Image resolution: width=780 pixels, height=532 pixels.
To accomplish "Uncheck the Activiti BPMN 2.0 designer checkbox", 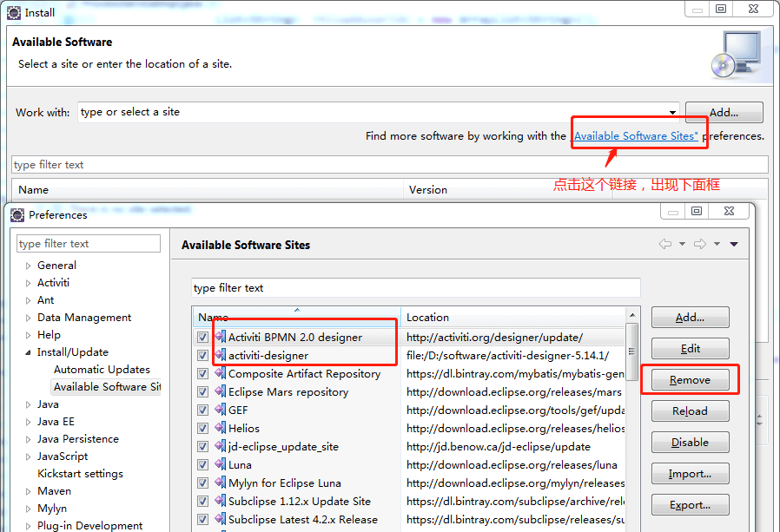I will [x=202, y=337].
